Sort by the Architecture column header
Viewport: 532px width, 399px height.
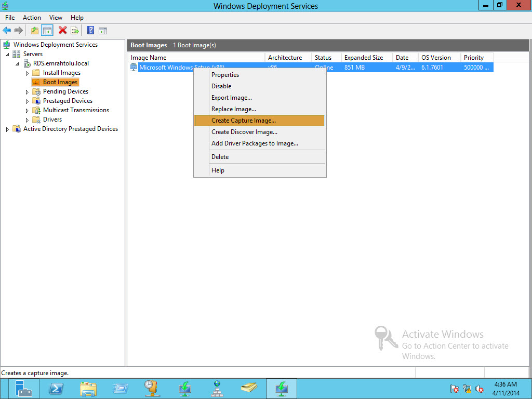click(288, 58)
